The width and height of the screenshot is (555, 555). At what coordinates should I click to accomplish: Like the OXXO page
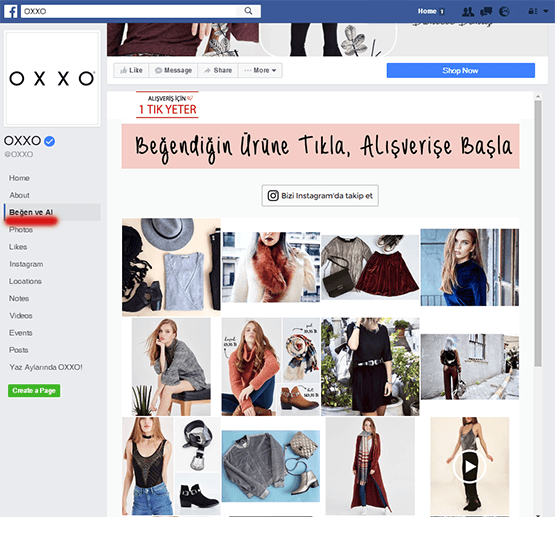pos(131,70)
